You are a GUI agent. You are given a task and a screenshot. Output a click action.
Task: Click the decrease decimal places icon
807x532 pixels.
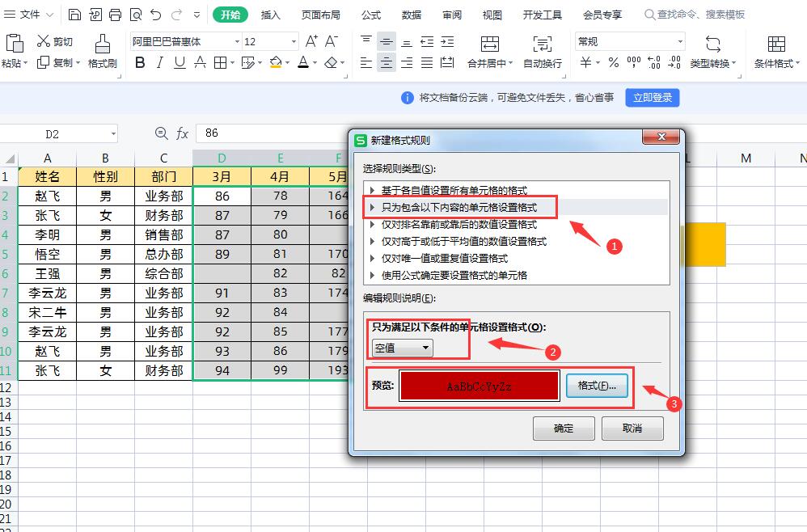pyautogui.click(x=674, y=63)
